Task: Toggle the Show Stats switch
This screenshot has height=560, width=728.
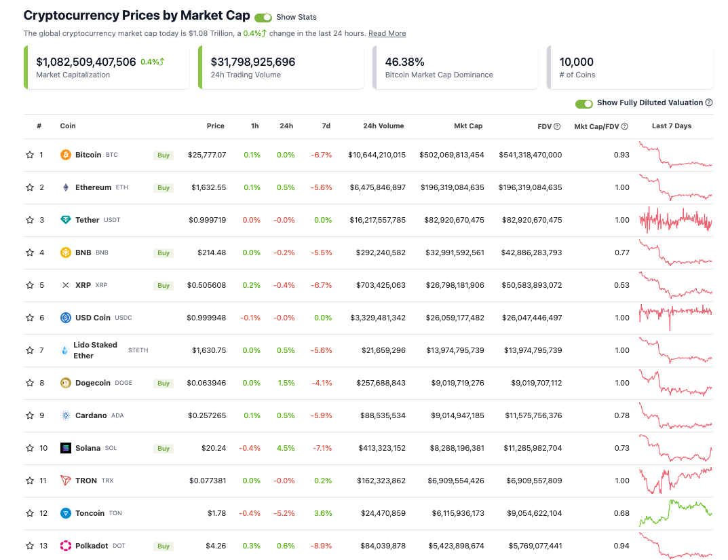Action: [x=263, y=17]
